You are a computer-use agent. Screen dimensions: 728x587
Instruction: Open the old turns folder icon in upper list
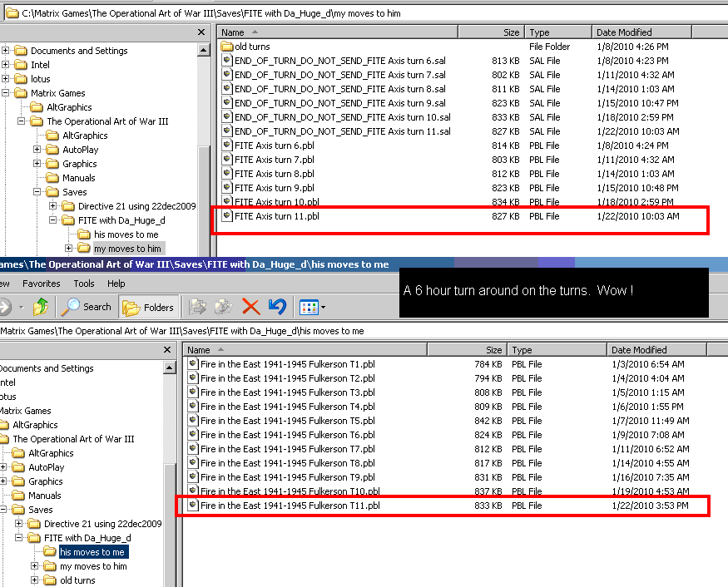tap(226, 47)
